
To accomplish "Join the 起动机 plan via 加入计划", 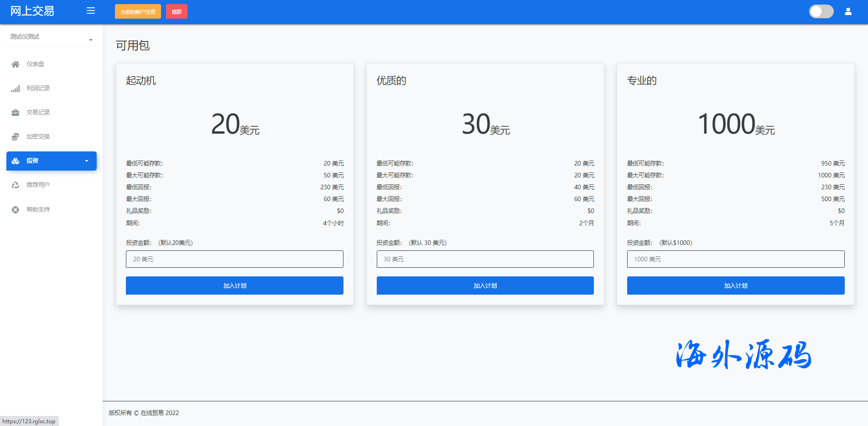I will pyautogui.click(x=234, y=286).
